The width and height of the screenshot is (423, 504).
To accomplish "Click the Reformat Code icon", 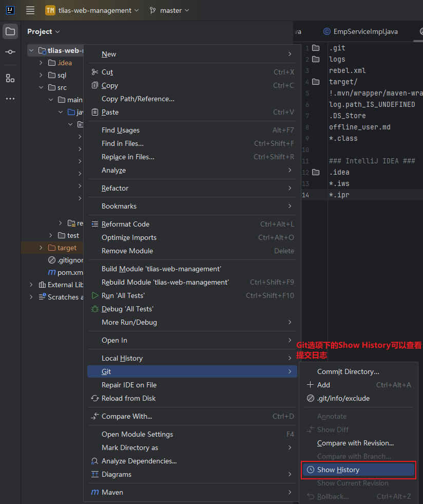I will pos(95,224).
